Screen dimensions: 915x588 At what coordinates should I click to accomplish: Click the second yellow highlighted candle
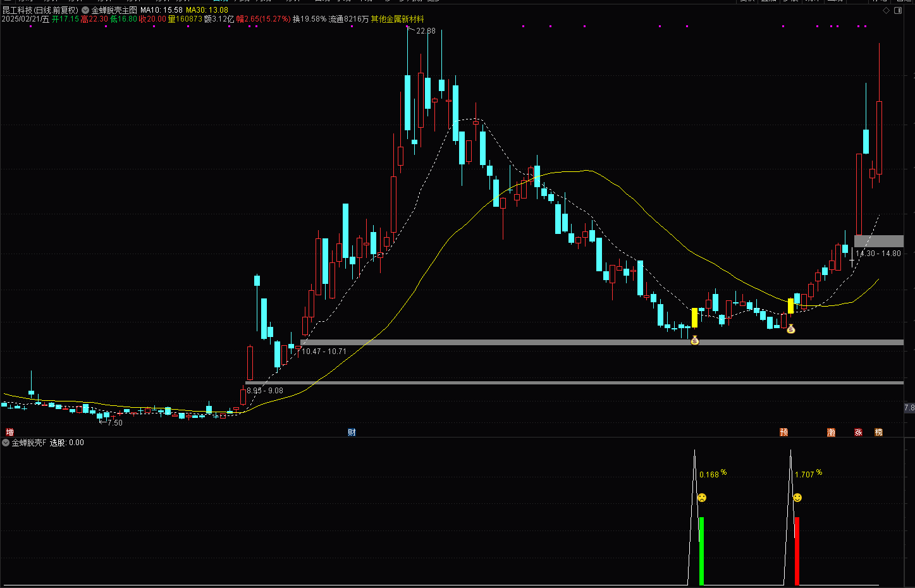[x=790, y=306]
